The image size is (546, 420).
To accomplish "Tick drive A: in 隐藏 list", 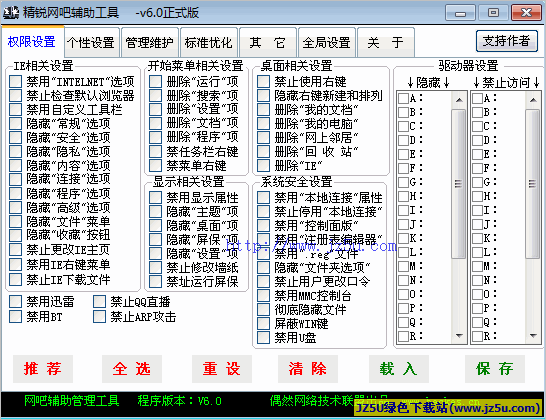I will [x=403, y=98].
